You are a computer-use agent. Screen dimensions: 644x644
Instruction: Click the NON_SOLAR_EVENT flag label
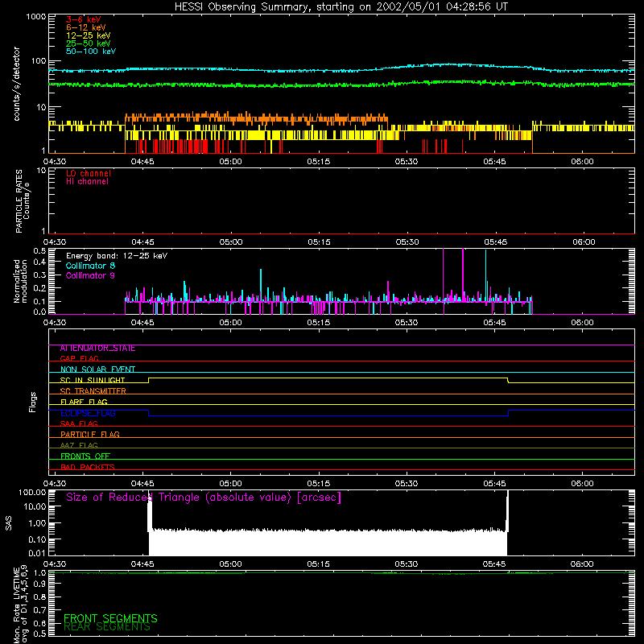[97, 369]
